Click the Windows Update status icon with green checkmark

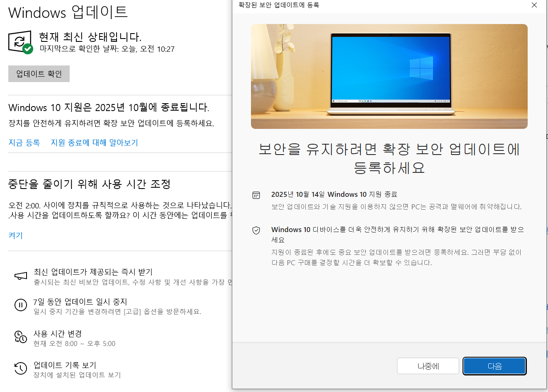20,42
